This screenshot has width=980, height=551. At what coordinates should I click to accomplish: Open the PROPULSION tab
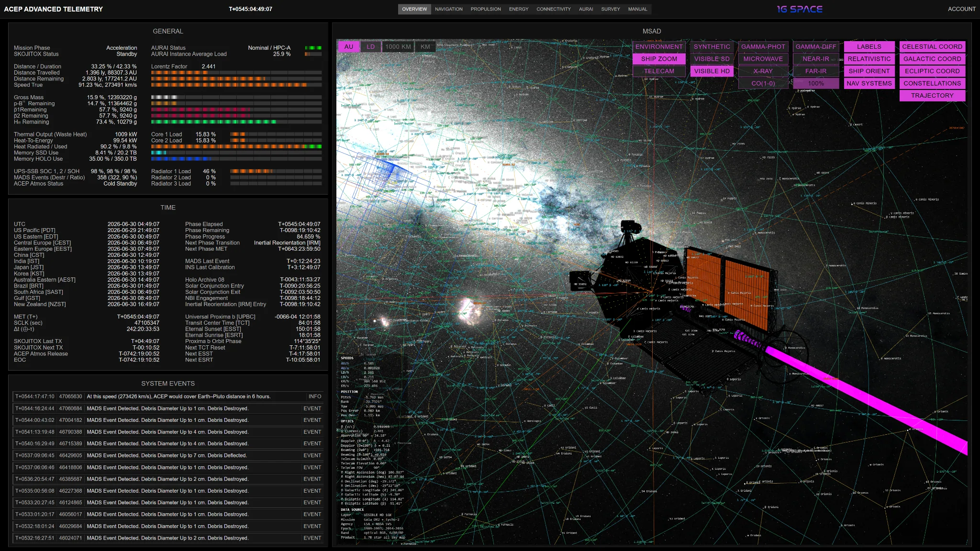(x=486, y=9)
